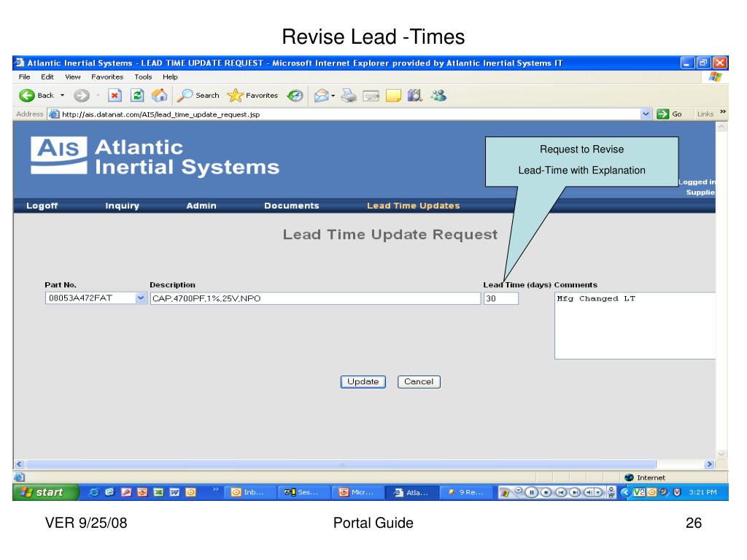Open Excel quick launch icon in taskbar
This screenshot has width=747, height=560.
pos(158,492)
